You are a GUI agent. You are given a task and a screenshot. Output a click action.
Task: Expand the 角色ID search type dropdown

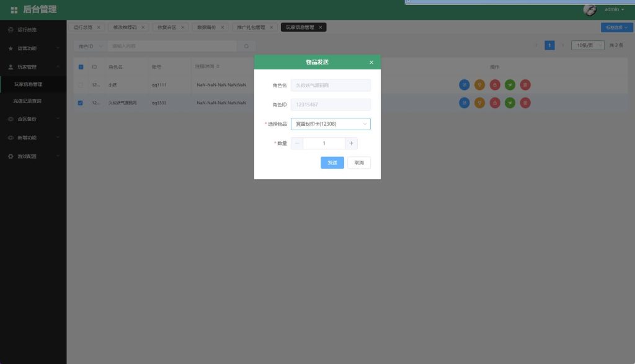[x=90, y=46]
